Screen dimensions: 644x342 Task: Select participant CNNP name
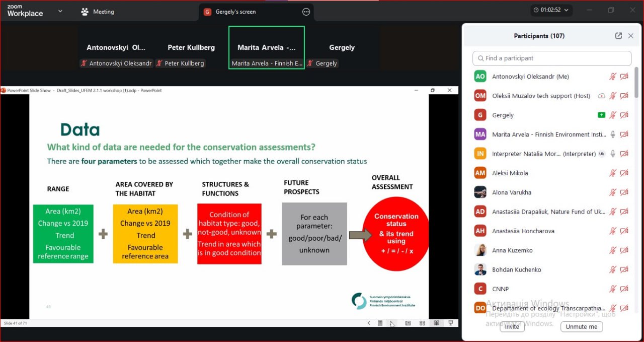coord(500,289)
